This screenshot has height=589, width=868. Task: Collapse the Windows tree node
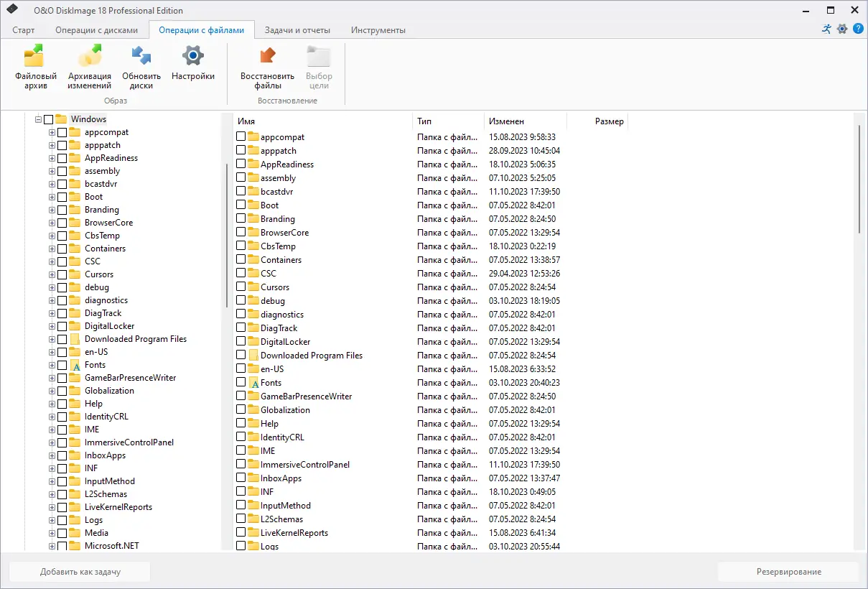tap(38, 119)
